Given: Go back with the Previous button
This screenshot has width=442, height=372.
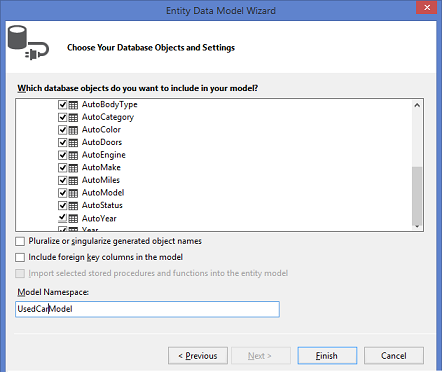Looking at the screenshot, I should [x=198, y=356].
